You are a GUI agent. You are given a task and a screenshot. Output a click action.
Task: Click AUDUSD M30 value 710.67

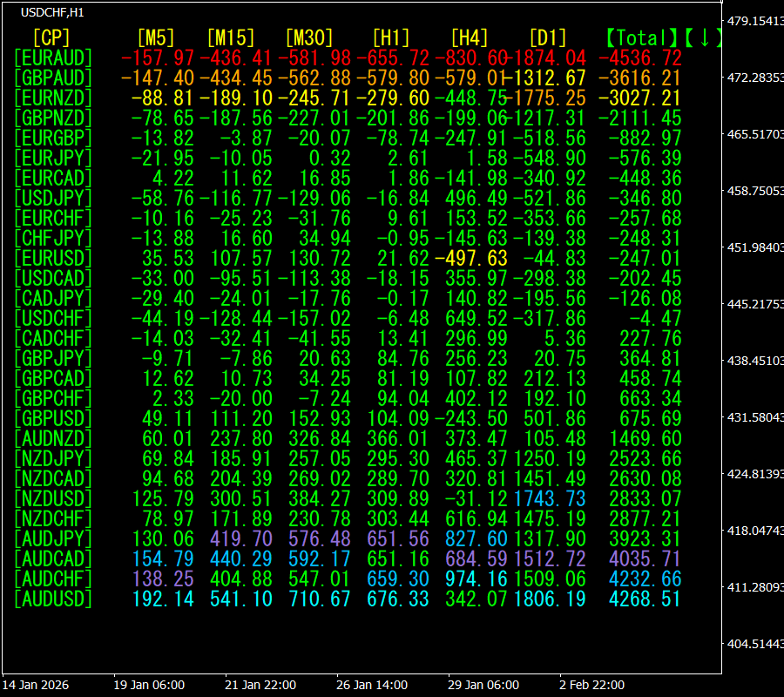click(x=320, y=599)
